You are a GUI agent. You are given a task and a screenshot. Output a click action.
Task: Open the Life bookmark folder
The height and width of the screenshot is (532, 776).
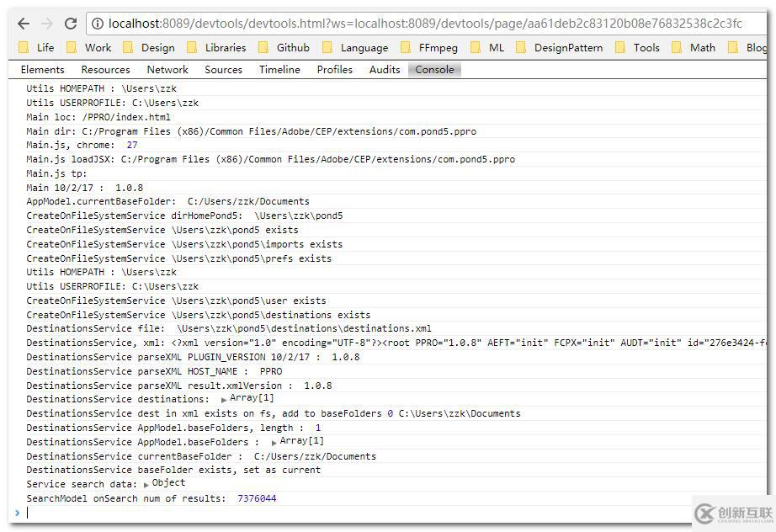pyautogui.click(x=36, y=47)
